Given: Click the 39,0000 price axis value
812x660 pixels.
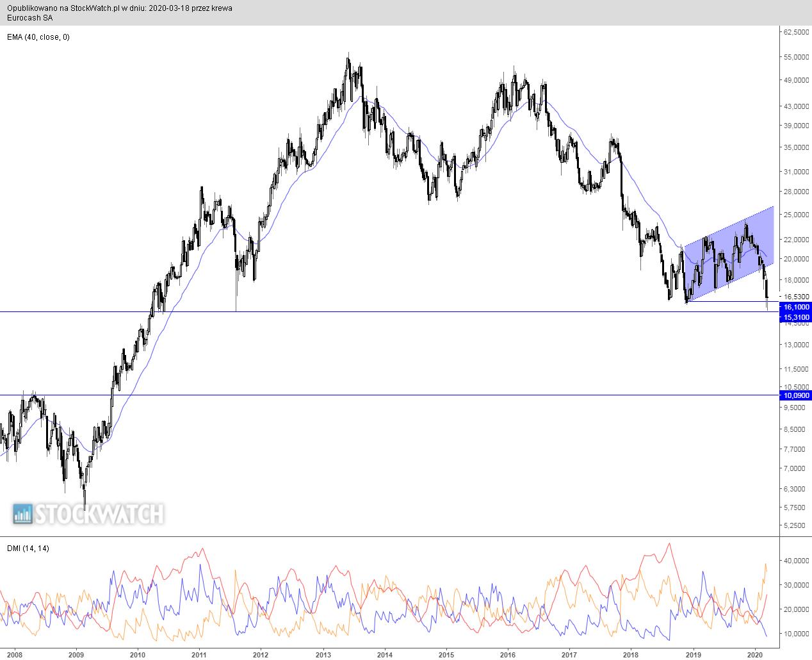Looking at the screenshot, I should point(796,126).
